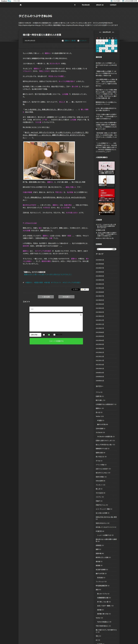
Task: Click the #スピリチュアル的な能力 tag link
Action: click(x=71, y=283)
